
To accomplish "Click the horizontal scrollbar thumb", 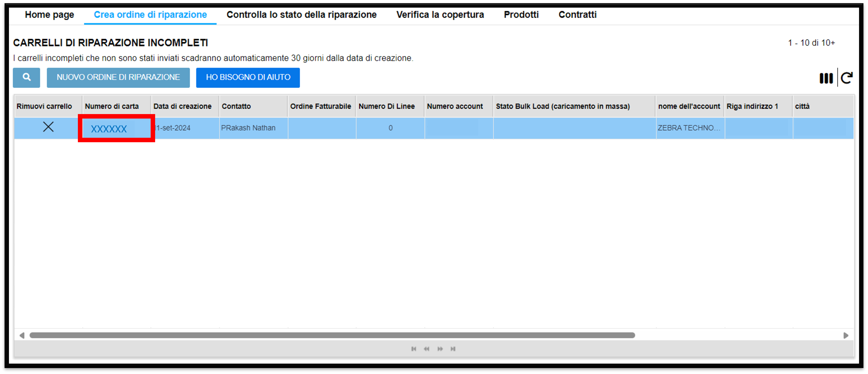I will pyautogui.click(x=332, y=335).
